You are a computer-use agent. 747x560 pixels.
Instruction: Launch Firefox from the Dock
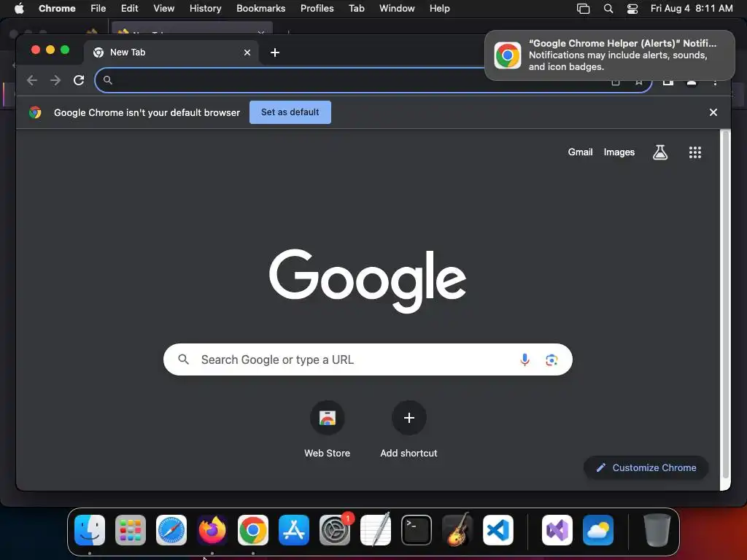(x=212, y=530)
